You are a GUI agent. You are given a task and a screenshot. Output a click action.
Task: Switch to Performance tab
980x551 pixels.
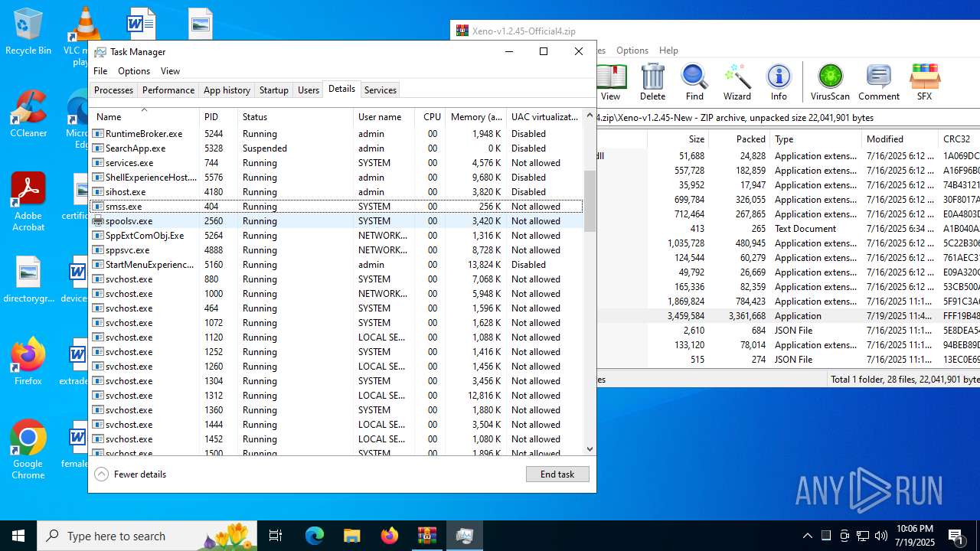click(x=168, y=90)
